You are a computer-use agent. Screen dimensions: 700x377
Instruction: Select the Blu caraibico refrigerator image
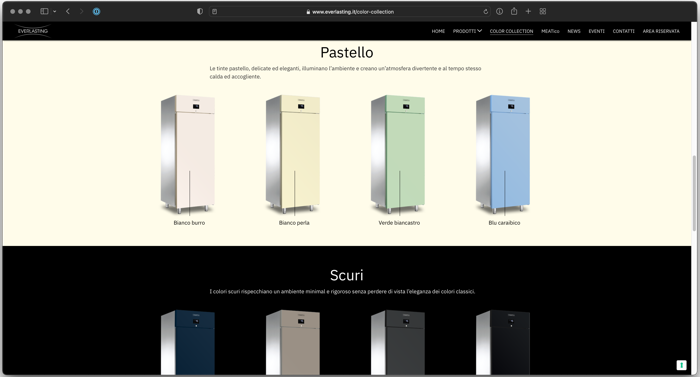[x=503, y=154]
